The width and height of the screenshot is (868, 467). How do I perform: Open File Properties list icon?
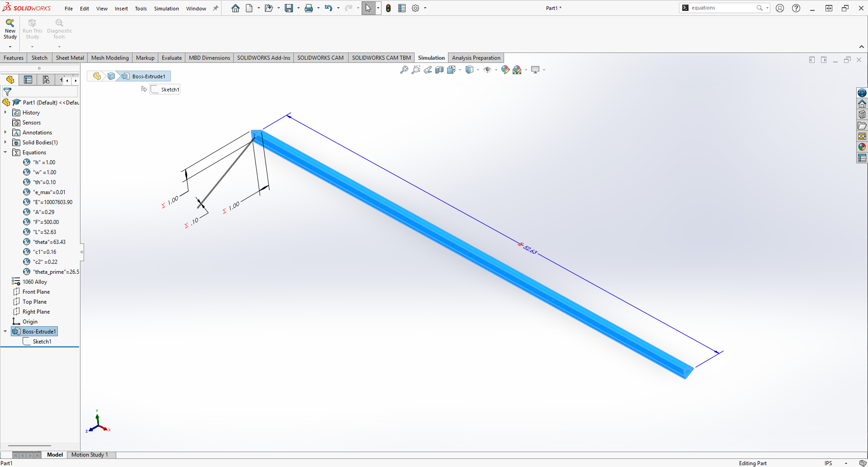pos(402,8)
